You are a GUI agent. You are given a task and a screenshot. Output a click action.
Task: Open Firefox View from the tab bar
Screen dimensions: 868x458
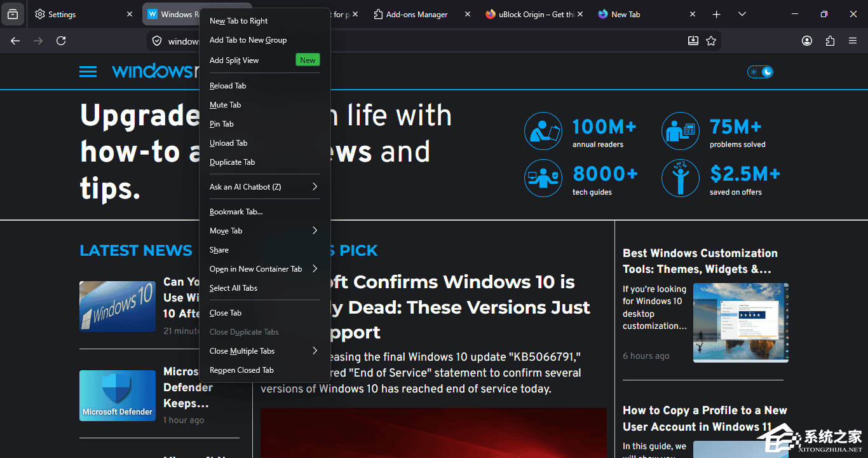coord(13,14)
